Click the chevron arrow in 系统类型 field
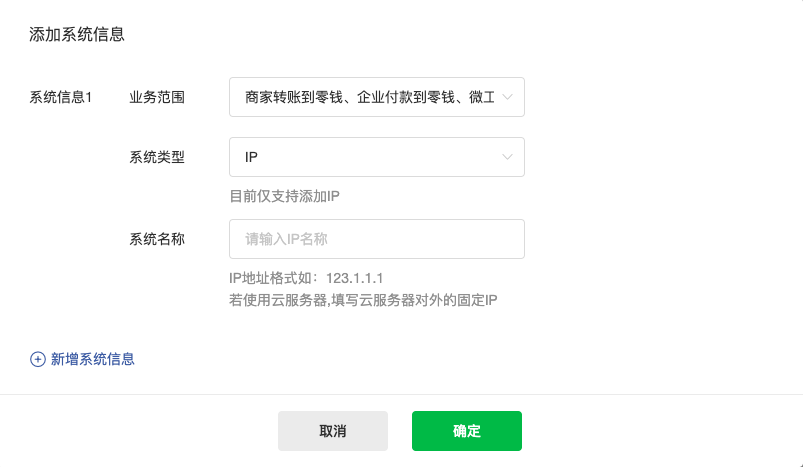The image size is (803, 467). (x=507, y=157)
